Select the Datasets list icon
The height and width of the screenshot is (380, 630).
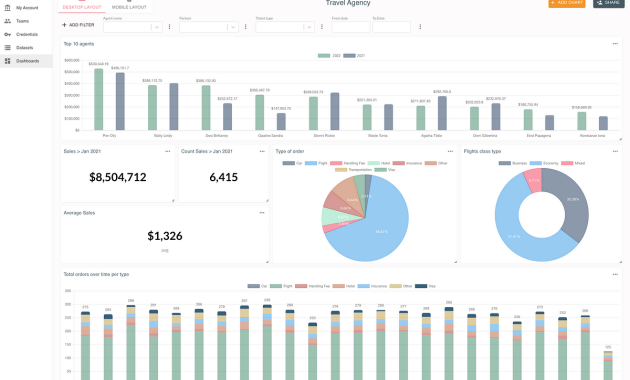7,47
